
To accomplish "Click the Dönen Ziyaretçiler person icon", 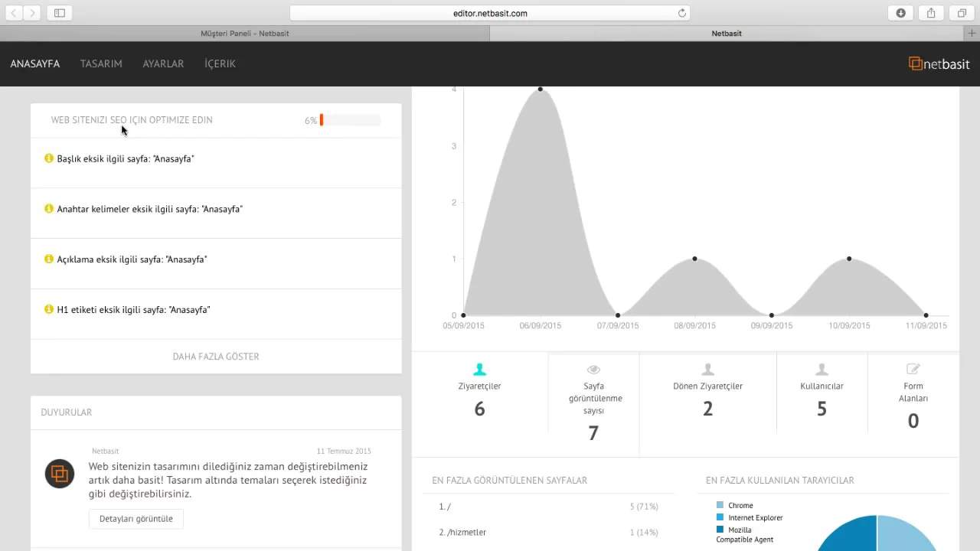I will 707,370.
